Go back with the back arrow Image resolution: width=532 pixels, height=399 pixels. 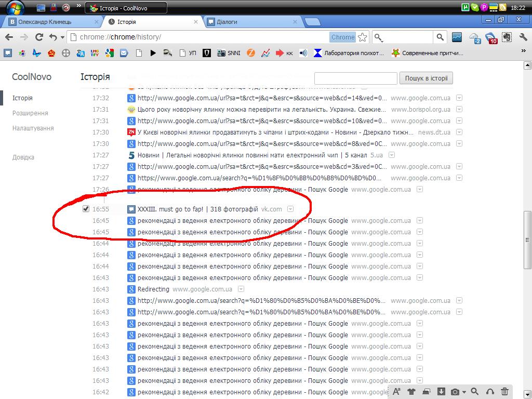9,37
